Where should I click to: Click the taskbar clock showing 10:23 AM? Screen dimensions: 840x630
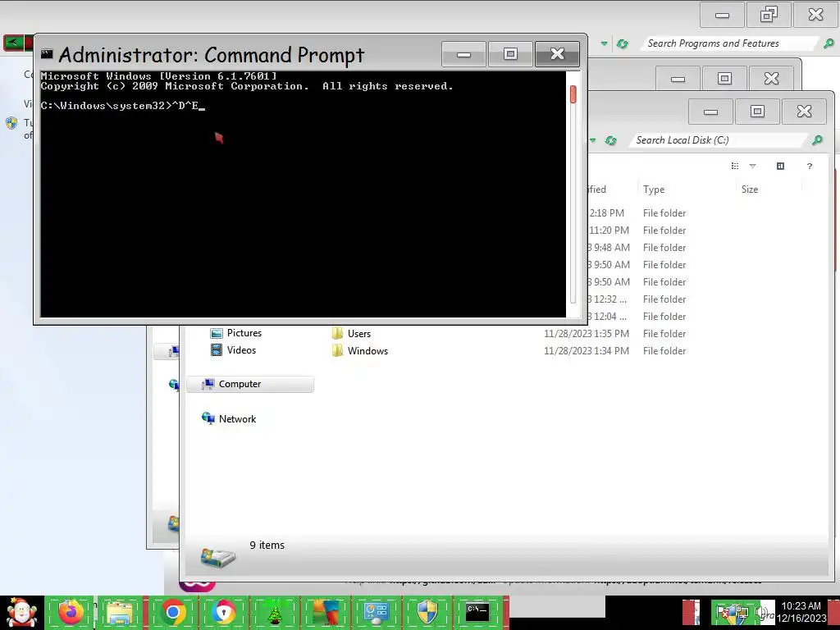pos(801,612)
